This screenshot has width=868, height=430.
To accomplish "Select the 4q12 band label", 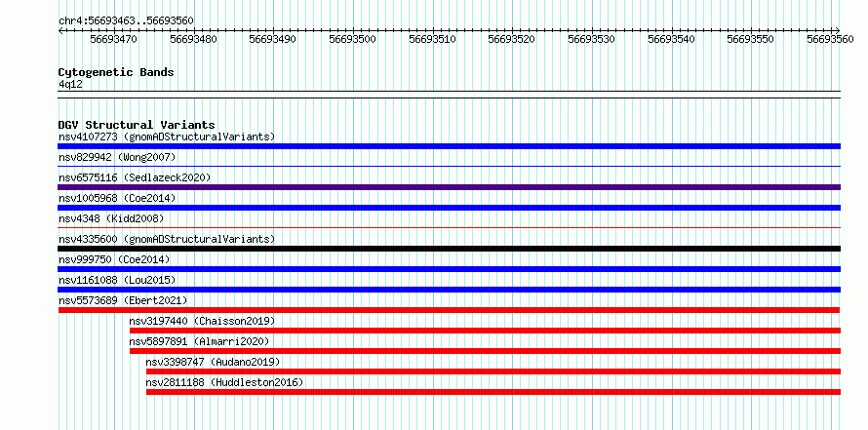I will pyautogui.click(x=70, y=85).
